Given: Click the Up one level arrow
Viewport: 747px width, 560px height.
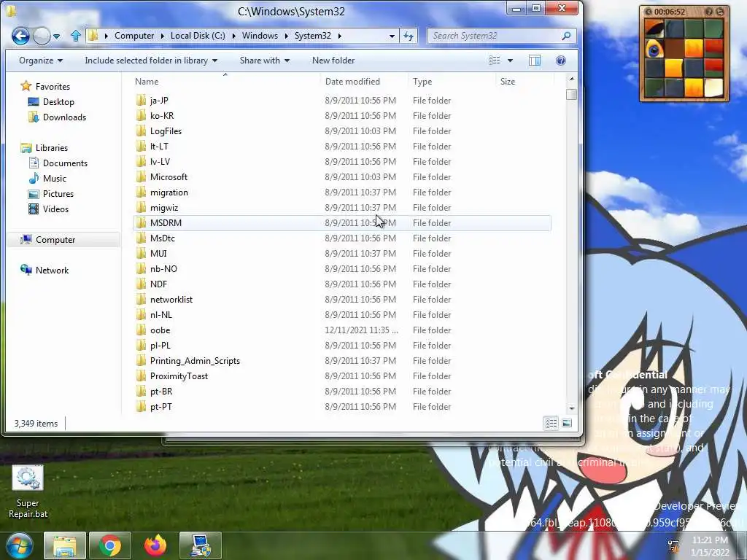Looking at the screenshot, I should coord(76,36).
